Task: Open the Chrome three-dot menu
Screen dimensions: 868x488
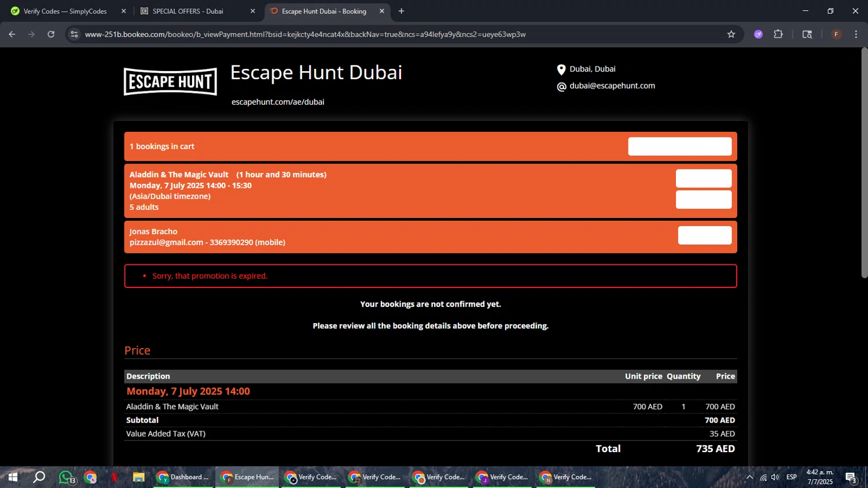Action: click(x=856, y=34)
